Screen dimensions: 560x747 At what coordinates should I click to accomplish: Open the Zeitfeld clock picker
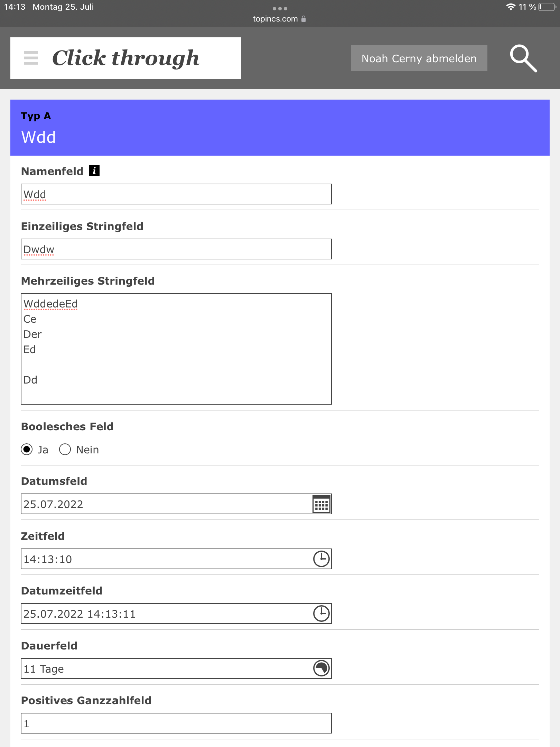click(x=321, y=559)
